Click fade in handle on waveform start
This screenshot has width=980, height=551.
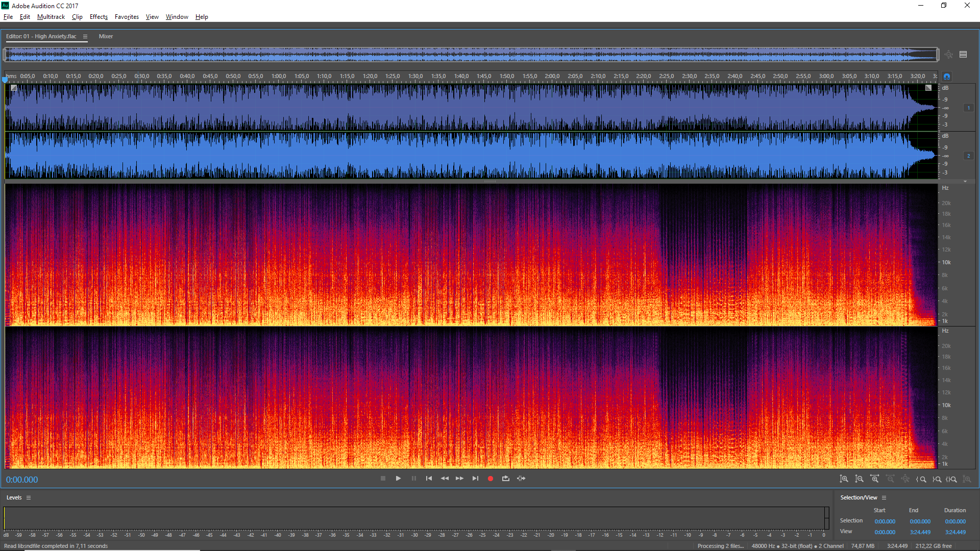14,88
